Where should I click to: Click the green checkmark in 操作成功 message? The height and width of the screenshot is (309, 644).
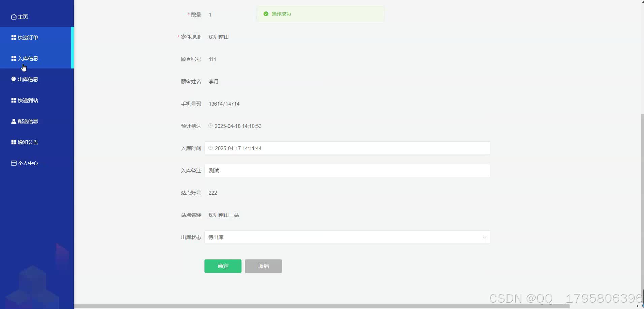(266, 14)
